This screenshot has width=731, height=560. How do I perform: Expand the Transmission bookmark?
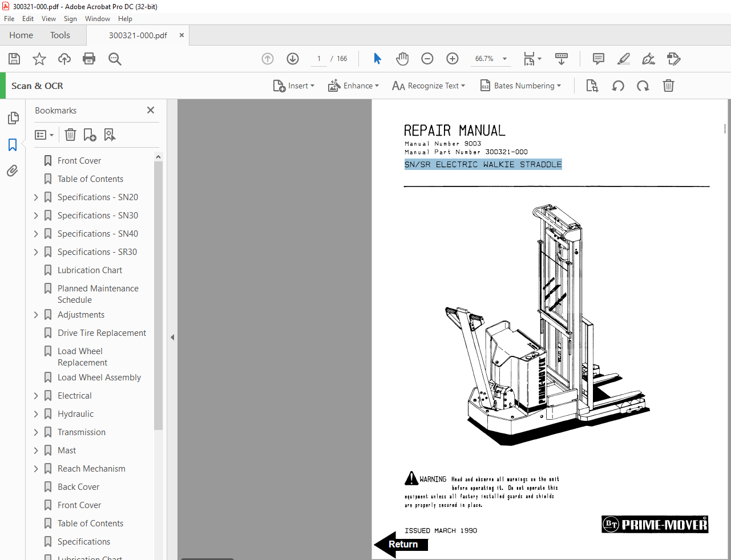pos(36,432)
